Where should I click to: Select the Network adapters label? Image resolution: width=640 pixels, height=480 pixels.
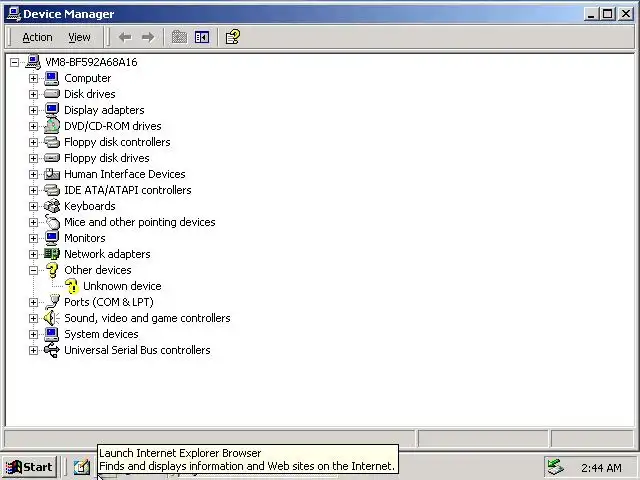coord(107,254)
